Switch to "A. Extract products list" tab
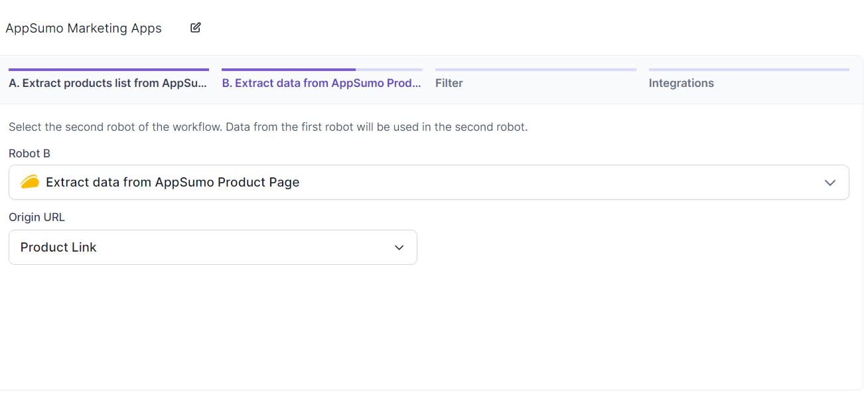 [108, 83]
